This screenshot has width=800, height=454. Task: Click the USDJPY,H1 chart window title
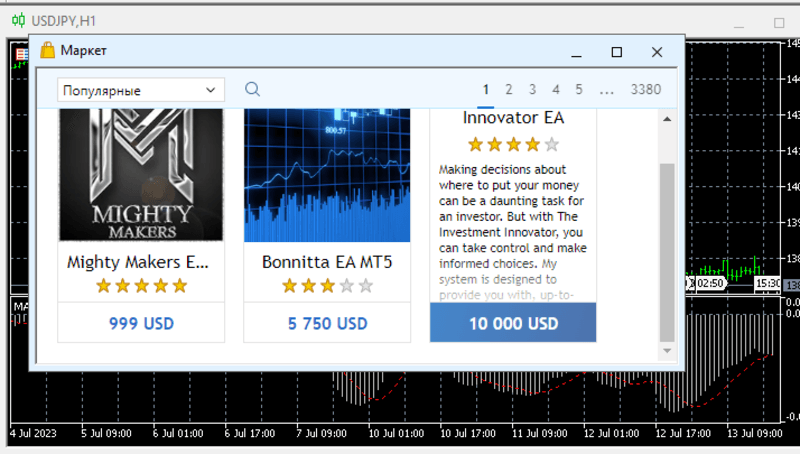[x=63, y=21]
